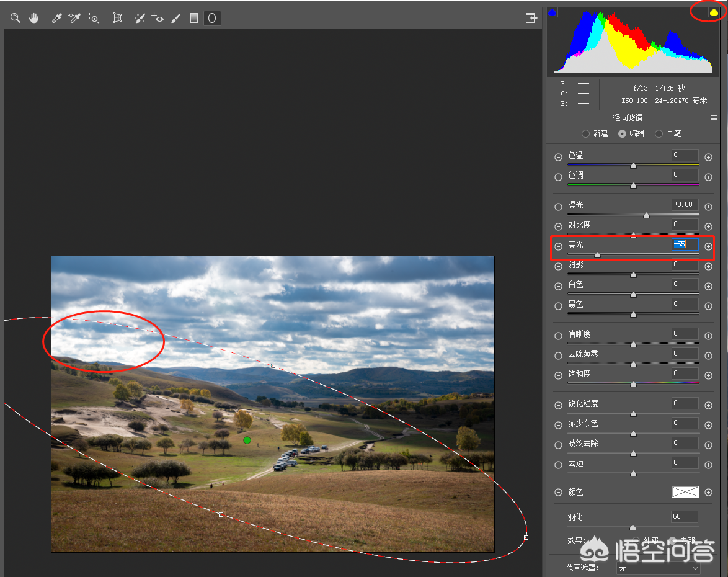This screenshot has height=577, width=728.
Task: Increase 色温 with plus button
Action: click(x=709, y=157)
